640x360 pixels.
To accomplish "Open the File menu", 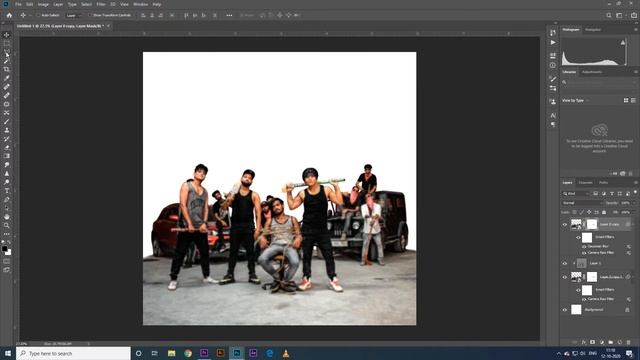I will [x=18, y=4].
